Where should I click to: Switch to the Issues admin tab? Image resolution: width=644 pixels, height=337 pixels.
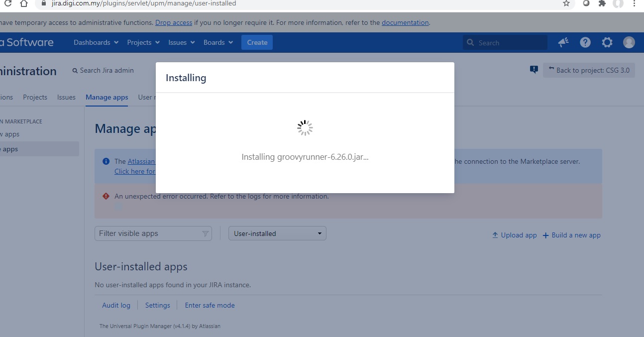pyautogui.click(x=66, y=97)
